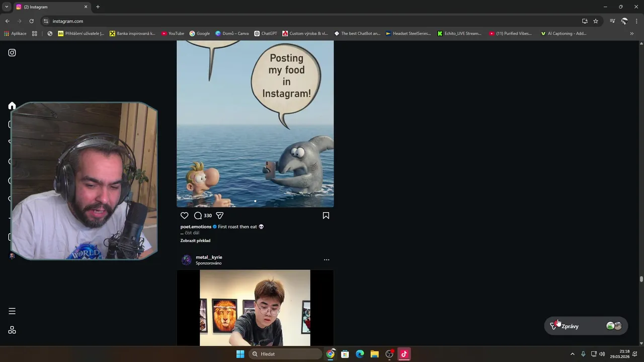Click the page vertical scrollbar thumb
This screenshot has height=362, width=644.
pyautogui.click(x=641, y=279)
